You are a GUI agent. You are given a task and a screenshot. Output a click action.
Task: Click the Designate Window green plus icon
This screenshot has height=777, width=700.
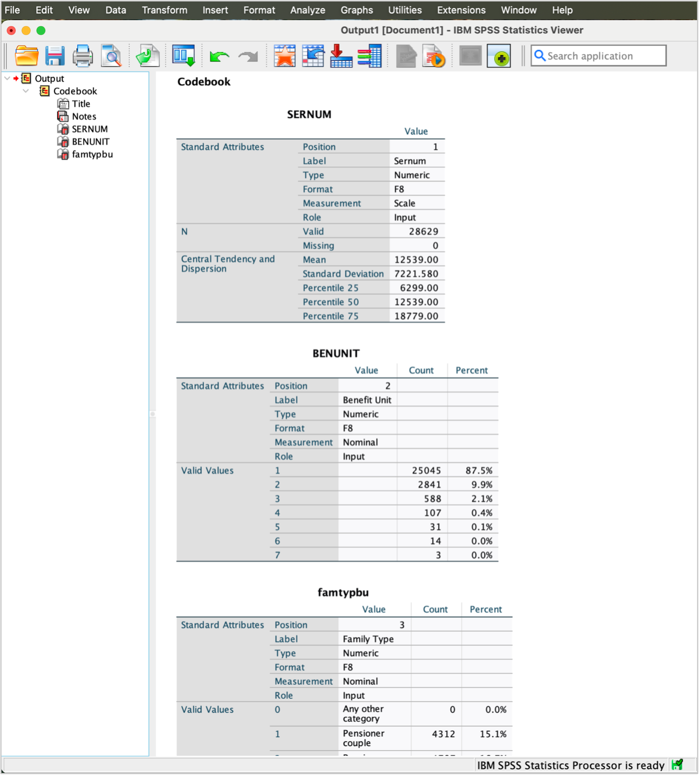[499, 56]
